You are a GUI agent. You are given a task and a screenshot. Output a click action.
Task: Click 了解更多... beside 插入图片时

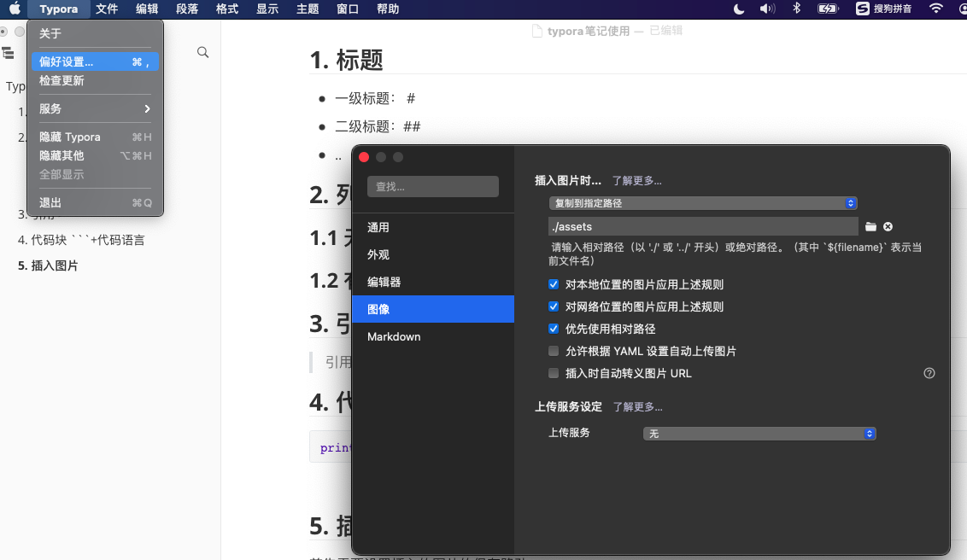[636, 180]
